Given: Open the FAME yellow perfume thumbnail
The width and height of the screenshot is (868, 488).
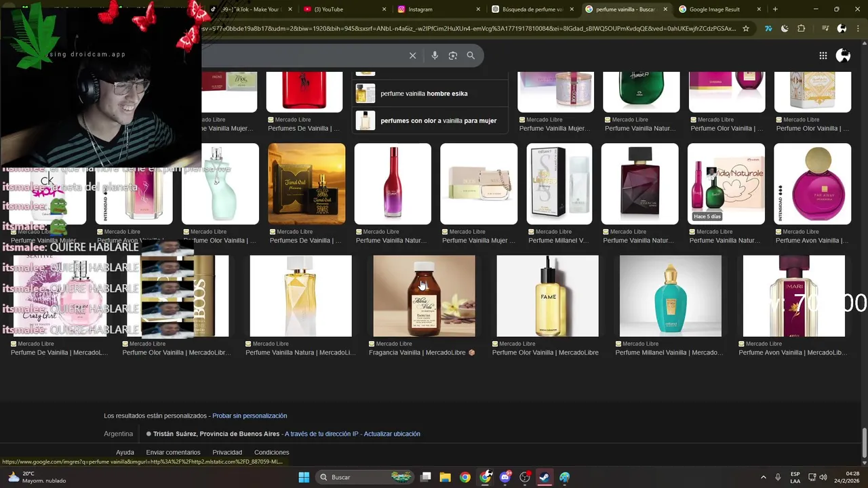Looking at the screenshot, I should click(547, 296).
